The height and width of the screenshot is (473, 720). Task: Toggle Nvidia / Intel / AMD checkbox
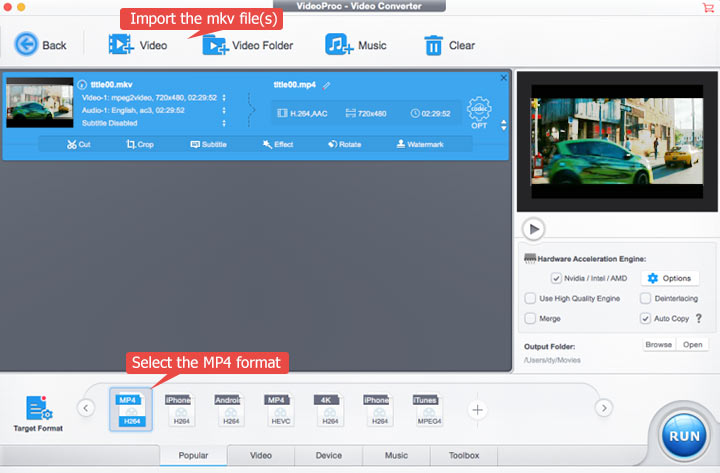coord(556,278)
